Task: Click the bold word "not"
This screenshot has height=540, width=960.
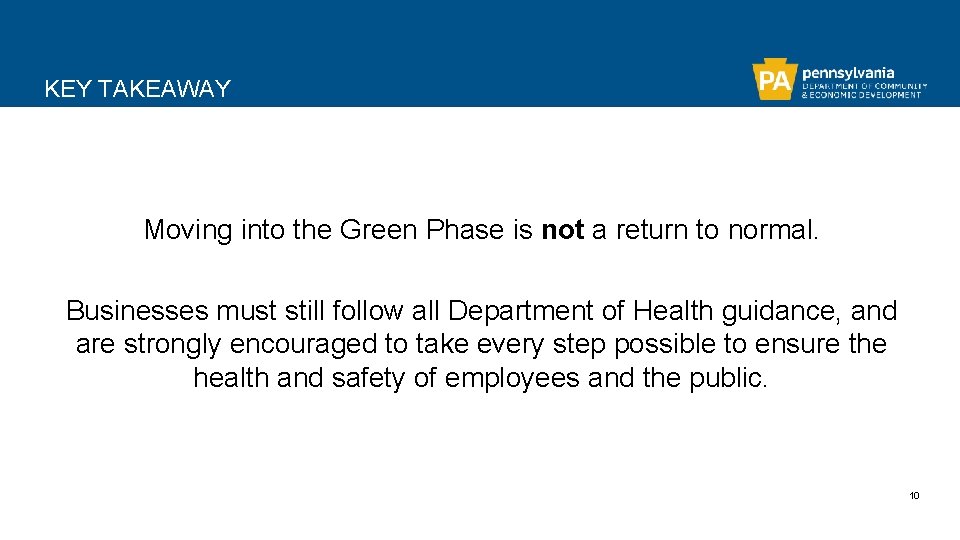Action: 562,230
